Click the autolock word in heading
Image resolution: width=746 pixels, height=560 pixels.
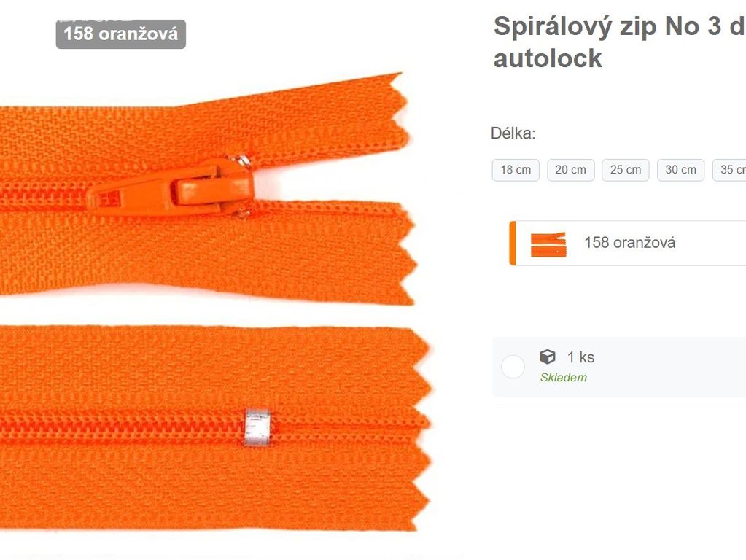click(x=548, y=58)
